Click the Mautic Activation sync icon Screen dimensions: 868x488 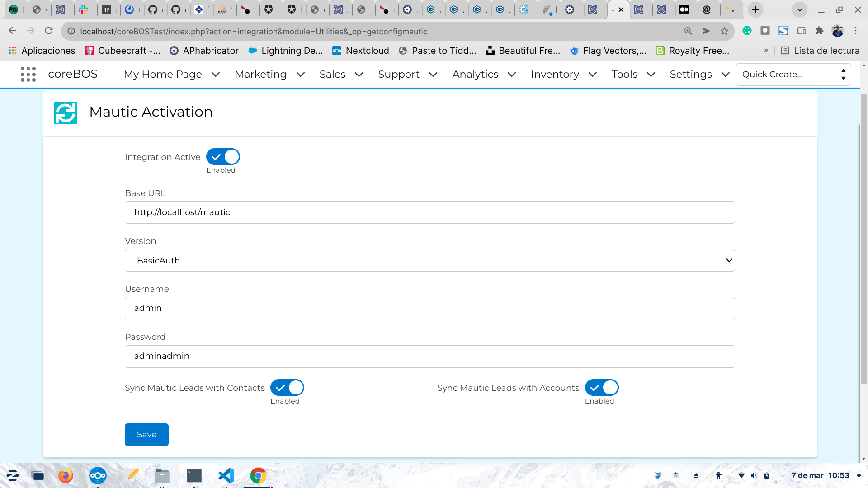[x=66, y=113]
